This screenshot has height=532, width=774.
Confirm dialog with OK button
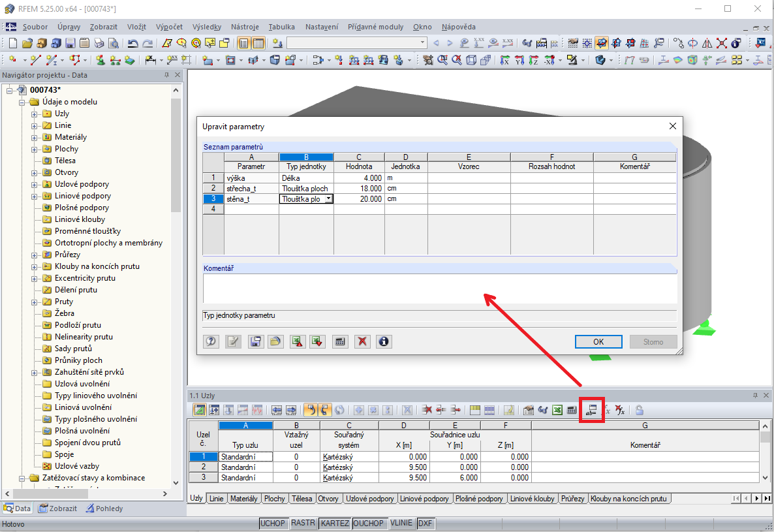tap(598, 341)
